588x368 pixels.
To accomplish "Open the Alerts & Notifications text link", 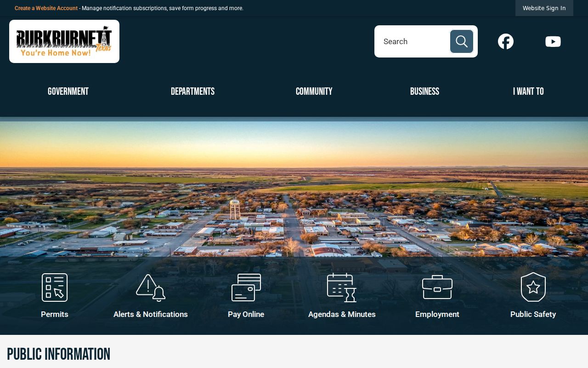I will click(151, 314).
